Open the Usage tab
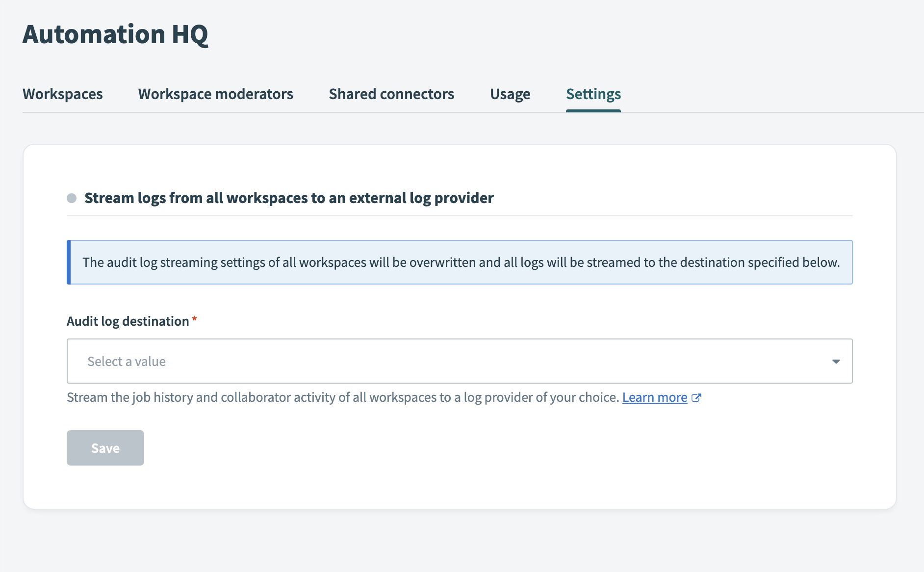924x572 pixels. click(510, 94)
